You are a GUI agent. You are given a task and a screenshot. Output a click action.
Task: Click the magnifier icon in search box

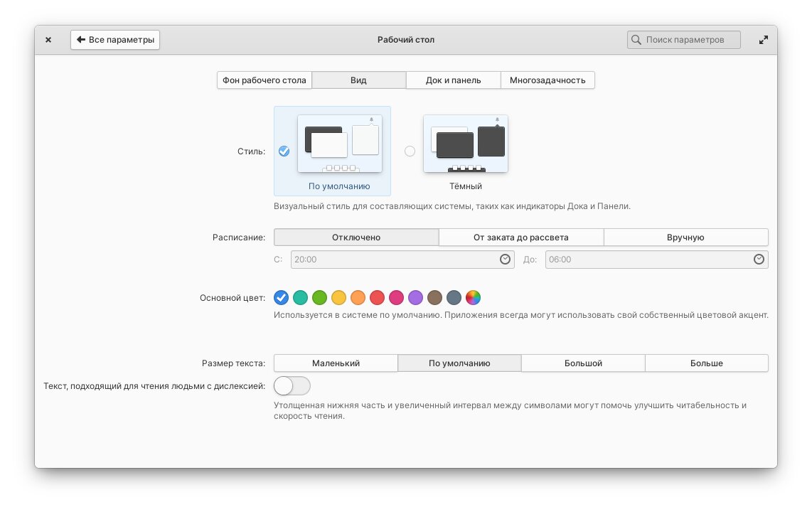(636, 40)
